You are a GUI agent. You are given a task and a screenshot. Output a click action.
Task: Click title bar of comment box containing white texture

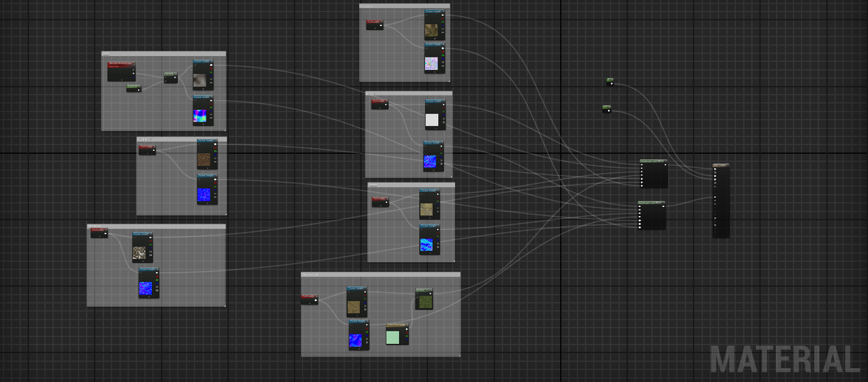point(409,94)
